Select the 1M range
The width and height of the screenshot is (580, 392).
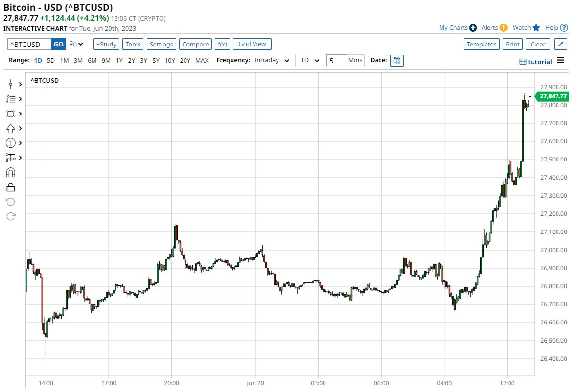tap(64, 60)
